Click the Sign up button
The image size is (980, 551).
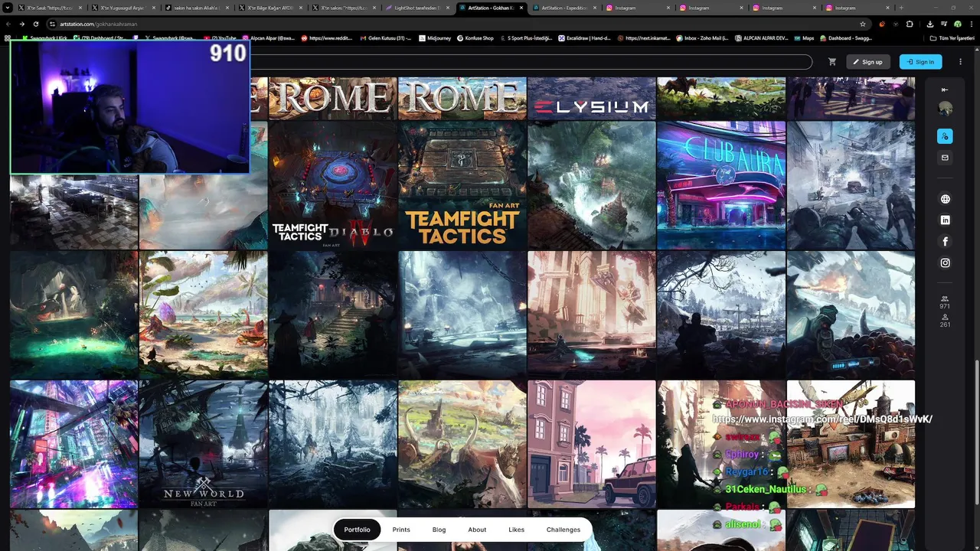coord(867,62)
